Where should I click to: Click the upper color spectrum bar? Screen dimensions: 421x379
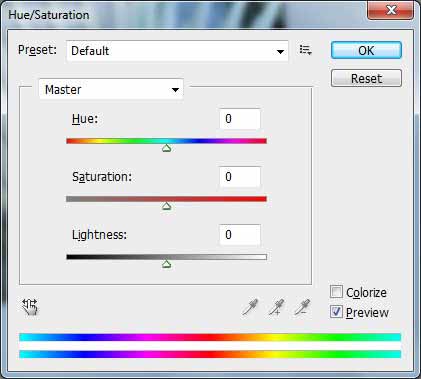tap(210, 337)
